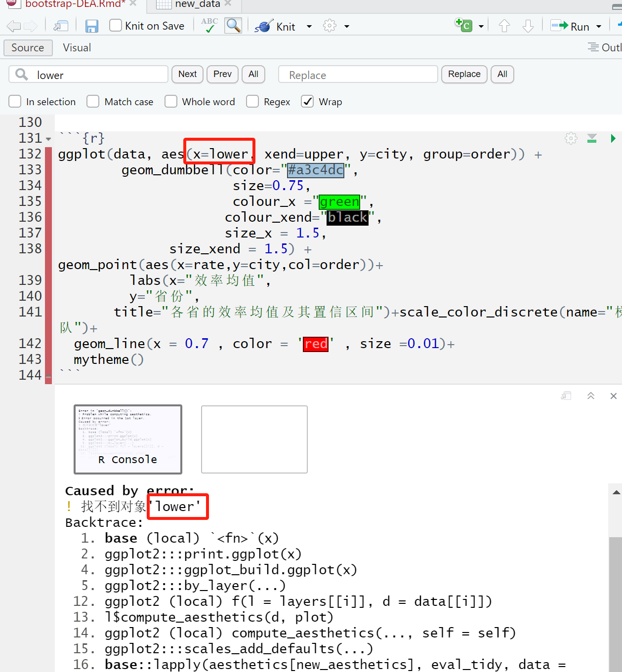This screenshot has width=622, height=672.
Task: Knit the document with the yarn icon
Action: (264, 26)
